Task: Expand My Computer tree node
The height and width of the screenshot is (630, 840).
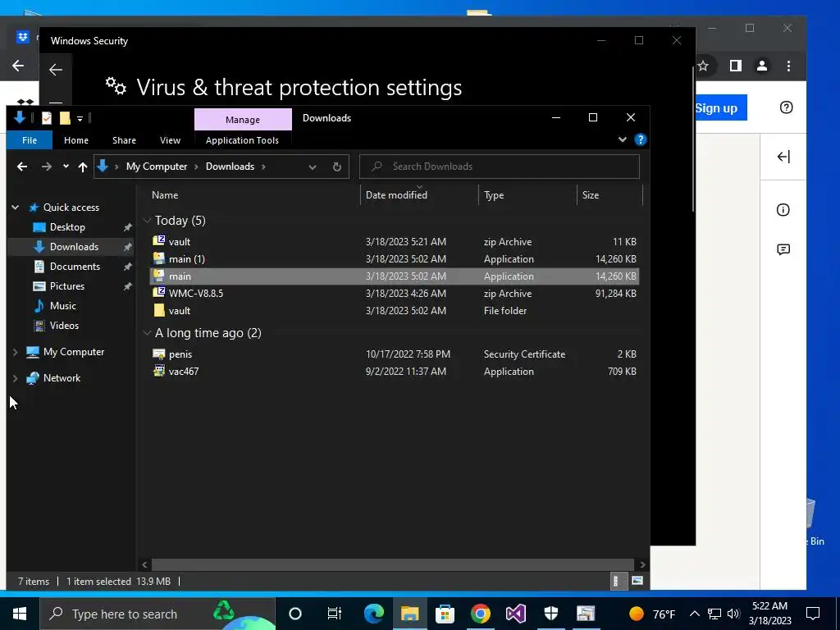Action: tap(15, 352)
